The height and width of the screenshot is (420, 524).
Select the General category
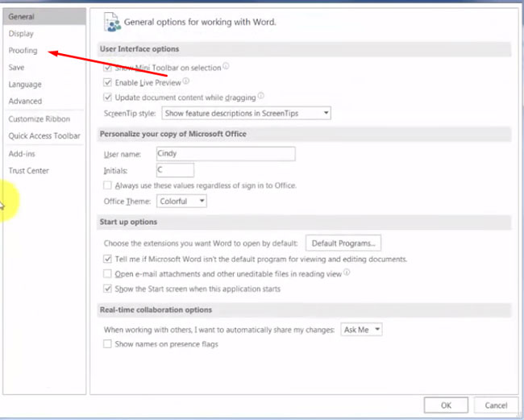tap(44, 16)
